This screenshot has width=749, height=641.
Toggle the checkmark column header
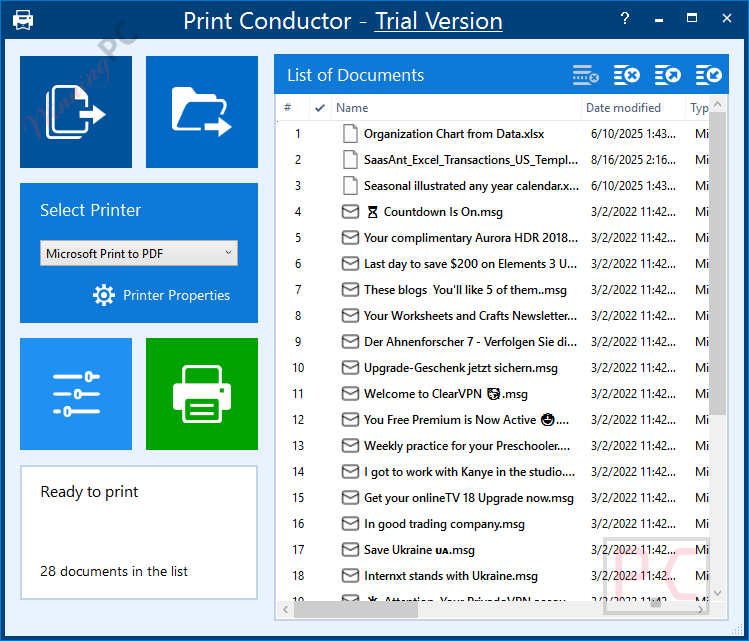click(320, 108)
